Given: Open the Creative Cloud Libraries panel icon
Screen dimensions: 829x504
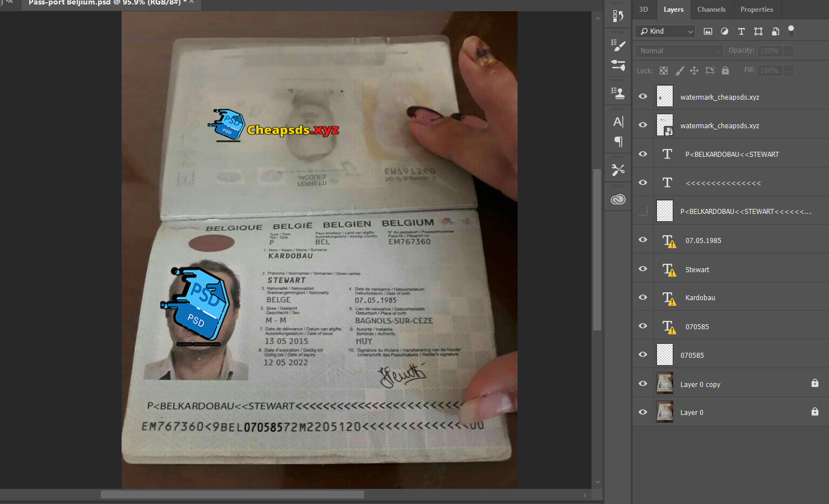Looking at the screenshot, I should [618, 199].
